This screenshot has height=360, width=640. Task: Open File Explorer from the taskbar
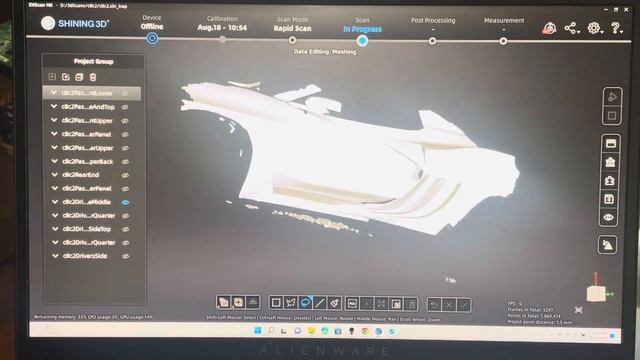[311, 331]
